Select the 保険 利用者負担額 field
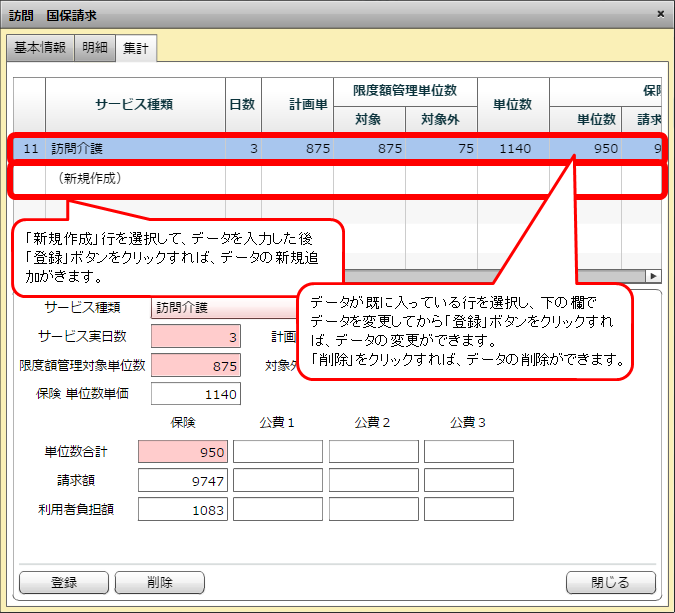The image size is (675, 613). tap(183, 509)
